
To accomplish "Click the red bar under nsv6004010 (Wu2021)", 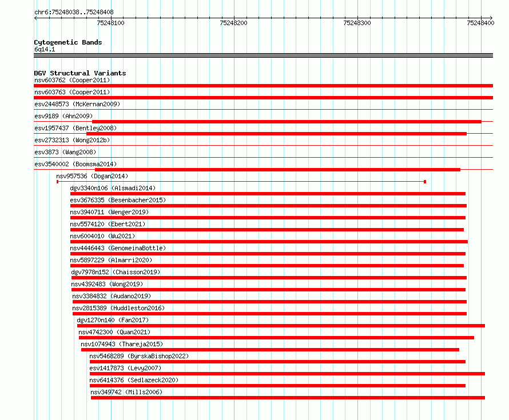I will pos(269,242).
